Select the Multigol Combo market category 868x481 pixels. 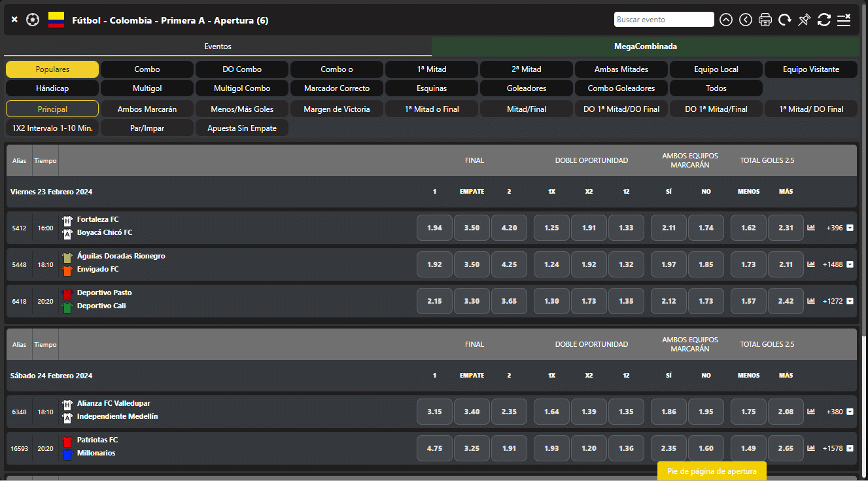coord(242,88)
